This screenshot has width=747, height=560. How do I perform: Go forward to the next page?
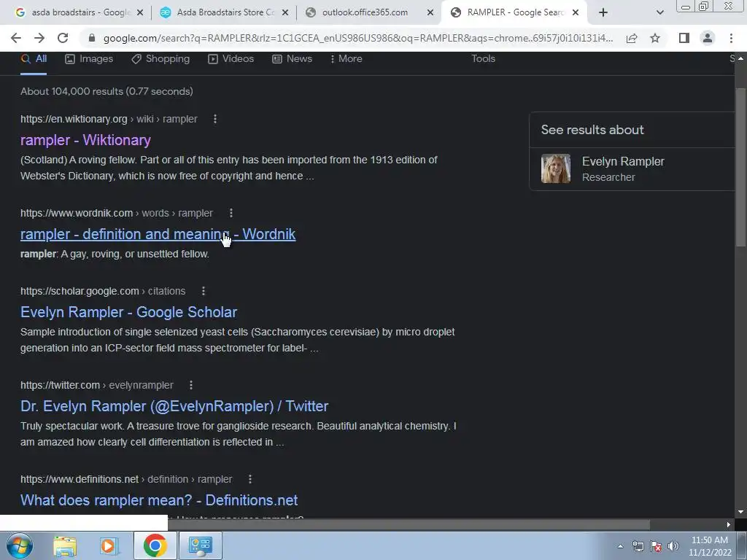click(39, 38)
